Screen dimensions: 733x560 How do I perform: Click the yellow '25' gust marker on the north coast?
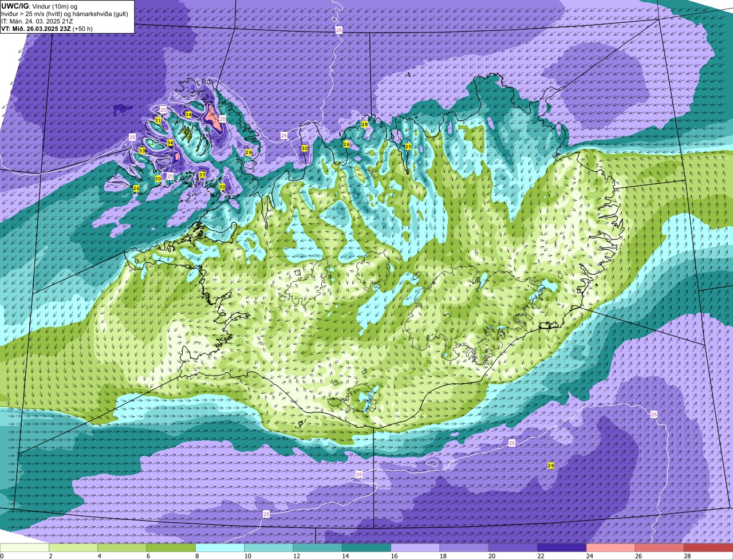click(408, 147)
